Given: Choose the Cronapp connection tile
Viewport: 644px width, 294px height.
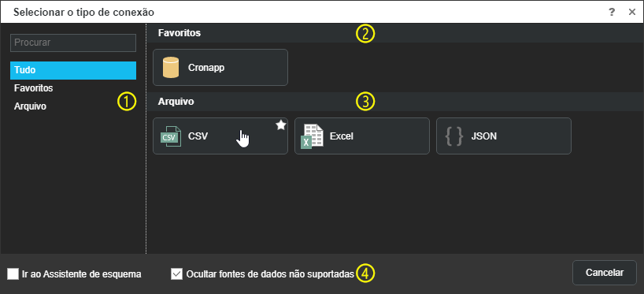Looking at the screenshot, I should 220,68.
